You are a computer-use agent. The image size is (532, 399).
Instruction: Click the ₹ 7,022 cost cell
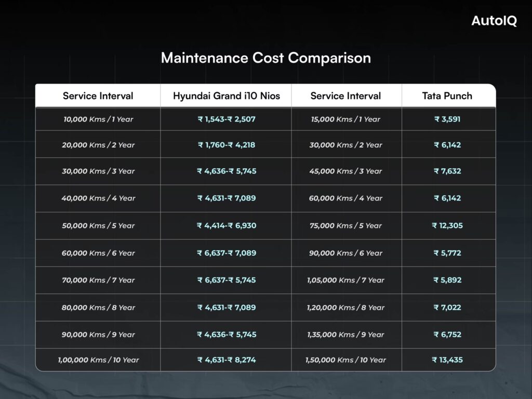click(447, 308)
